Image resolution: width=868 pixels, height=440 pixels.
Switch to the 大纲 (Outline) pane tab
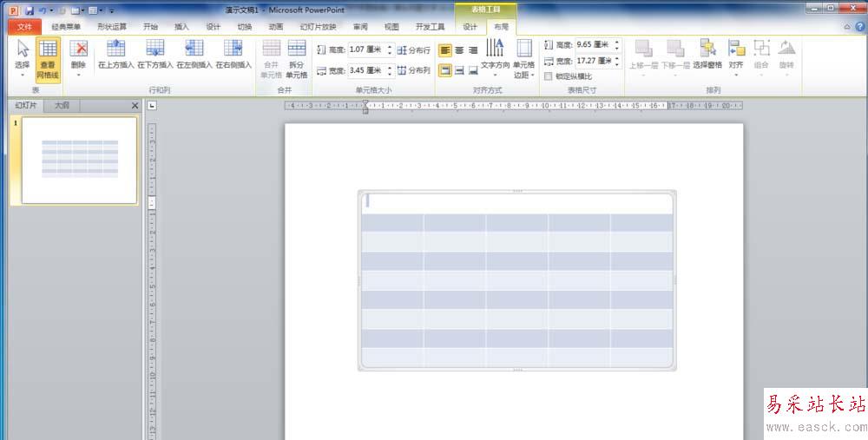pyautogui.click(x=62, y=105)
